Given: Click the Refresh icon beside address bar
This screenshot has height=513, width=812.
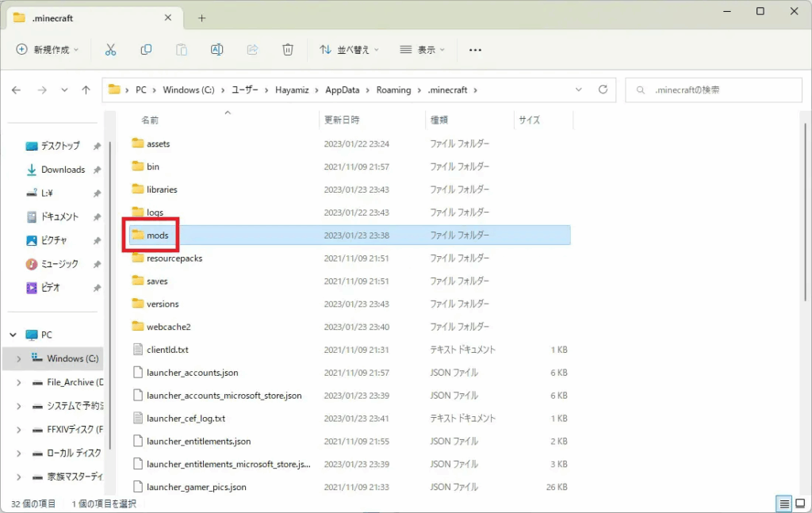Looking at the screenshot, I should pyautogui.click(x=603, y=90).
